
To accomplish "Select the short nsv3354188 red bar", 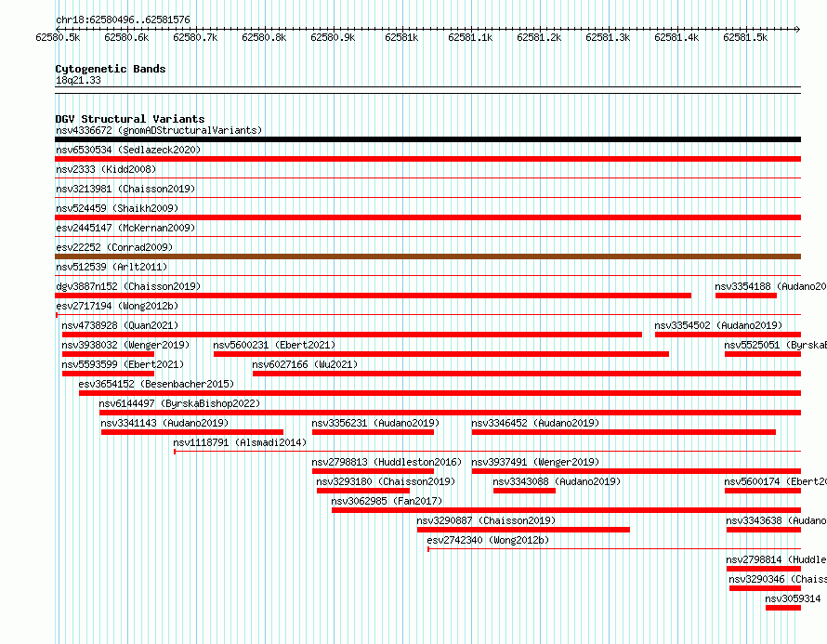I will 746,296.
